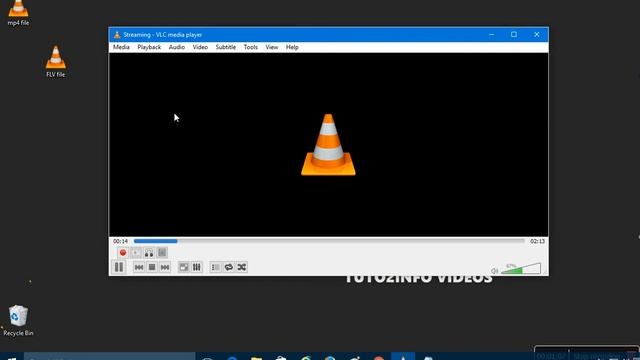Viewport: 640px width, 360px height.
Task: Toggle the 02:13 total time display
Action: [537, 241]
